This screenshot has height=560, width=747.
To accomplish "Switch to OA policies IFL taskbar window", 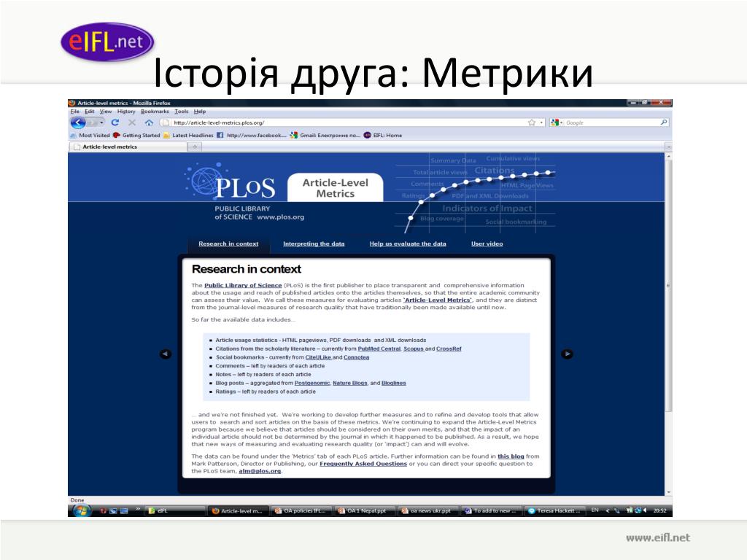I will (301, 510).
